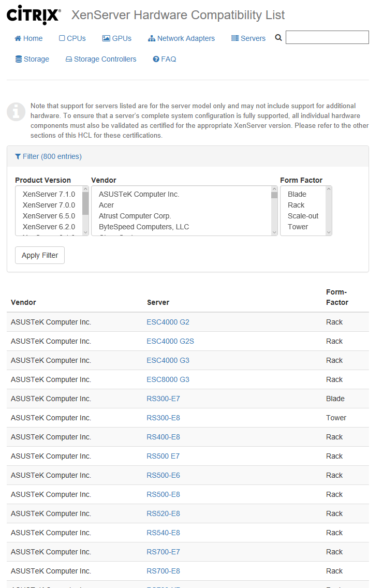Viewport: 383px width, 588px height.
Task: Open the RS500-E8 server link
Action: [x=163, y=494]
